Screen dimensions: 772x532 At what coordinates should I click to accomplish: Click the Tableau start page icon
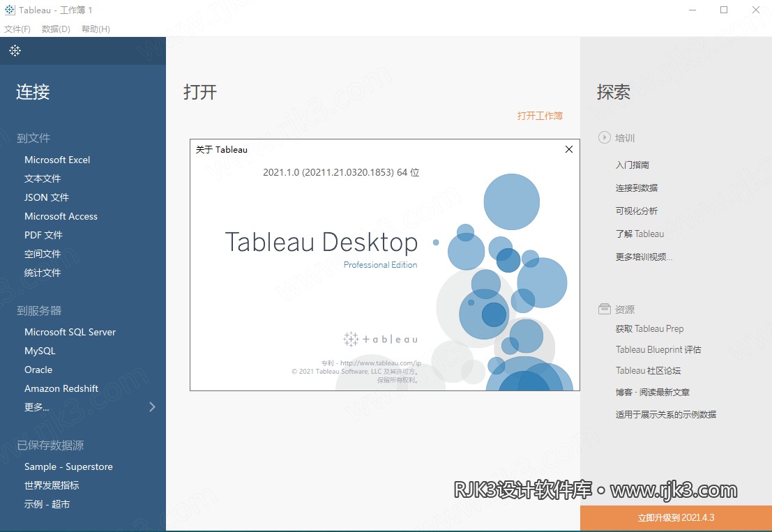click(x=15, y=50)
